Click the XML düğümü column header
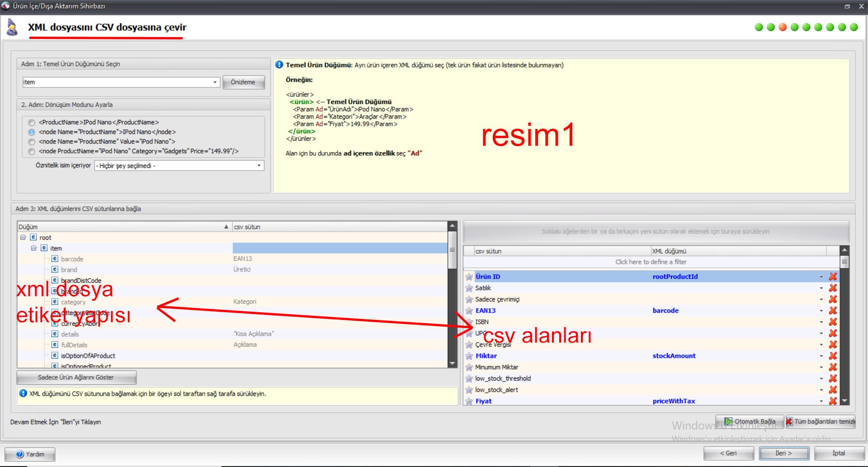Viewport: 868px width, 467px height. coord(738,251)
